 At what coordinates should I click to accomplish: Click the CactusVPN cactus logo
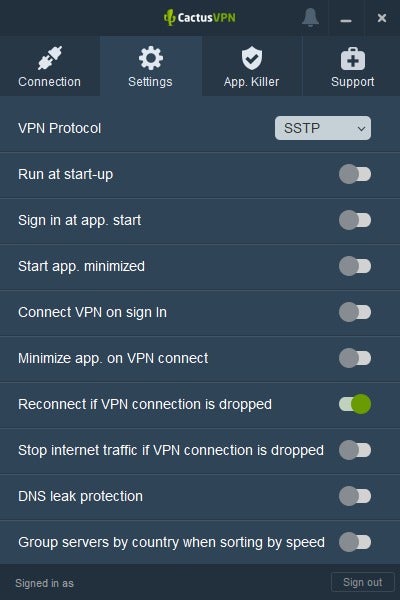[x=169, y=18]
